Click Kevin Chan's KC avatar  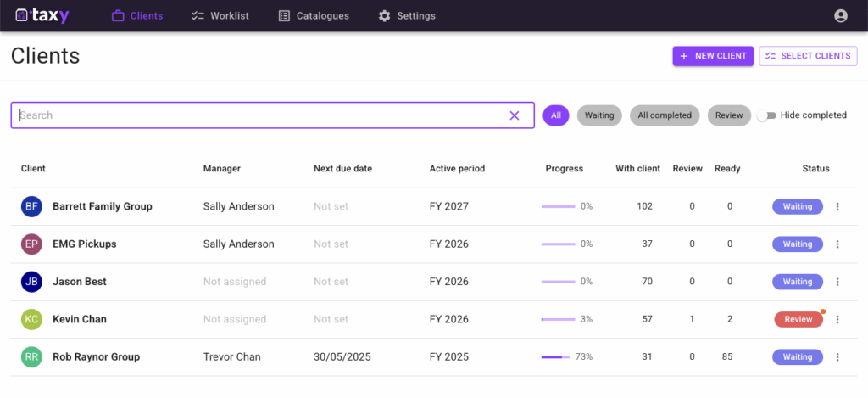coord(31,320)
